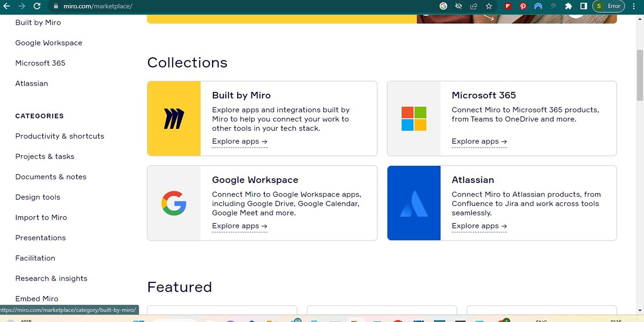Screen dimensions: 644x322
Task: Click the Google icon in address bar
Action: (443, 6)
